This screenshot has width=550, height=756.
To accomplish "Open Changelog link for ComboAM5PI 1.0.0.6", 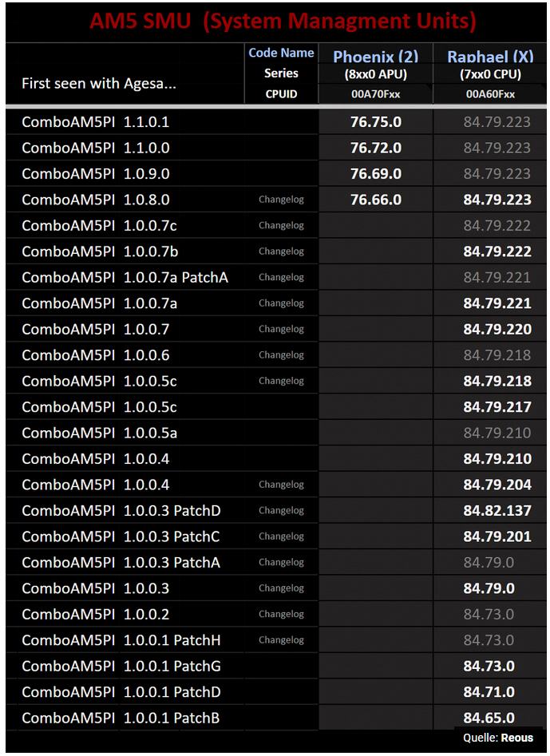I will click(x=281, y=355).
